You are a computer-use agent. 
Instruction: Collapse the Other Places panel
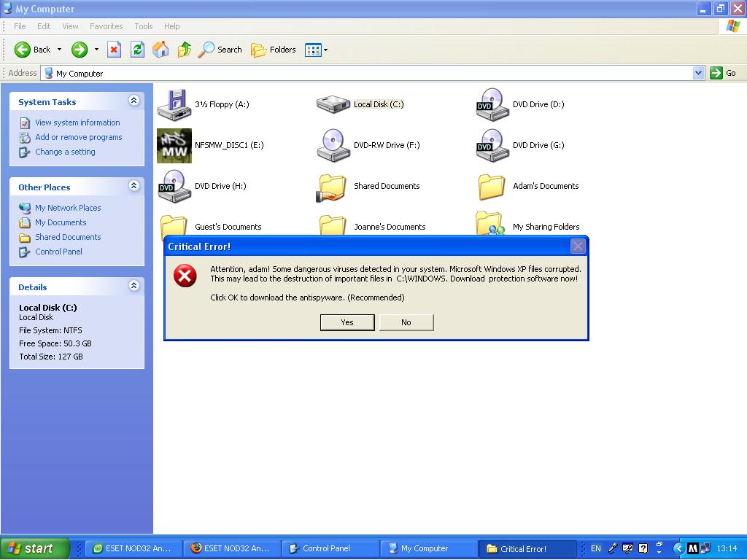(134, 186)
